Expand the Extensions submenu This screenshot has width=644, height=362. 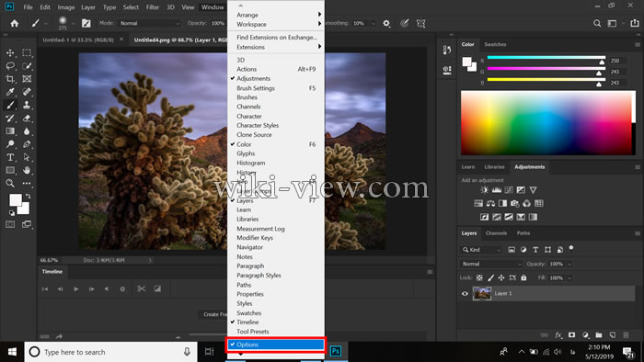(x=276, y=47)
